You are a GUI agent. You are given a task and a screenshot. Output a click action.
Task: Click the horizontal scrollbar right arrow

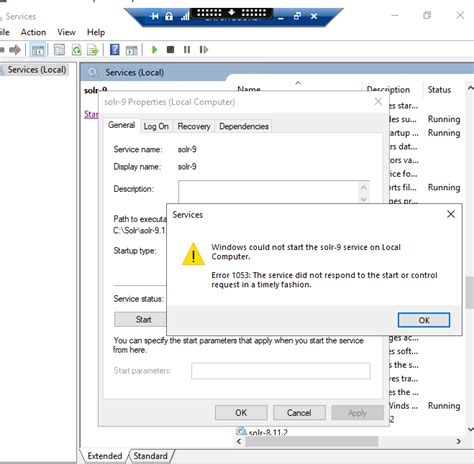click(459, 441)
